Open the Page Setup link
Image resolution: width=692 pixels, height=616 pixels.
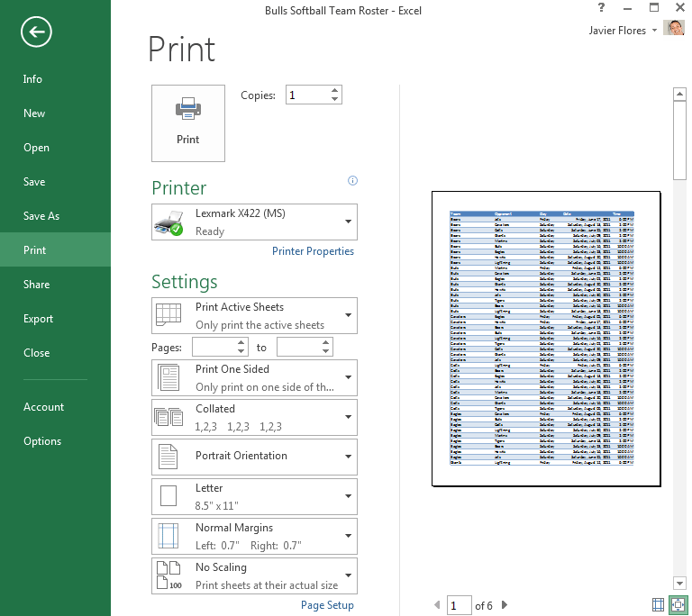(327, 605)
